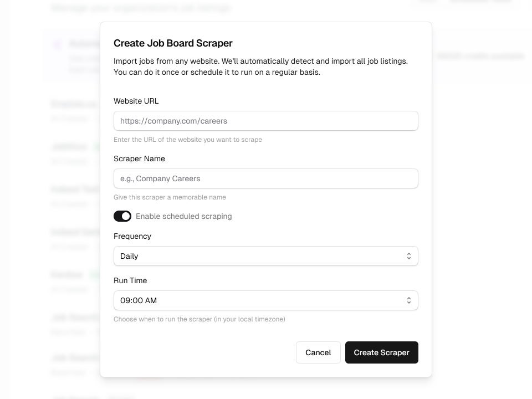The image size is (532, 399).
Task: Focus the Website URL input field
Action: pyautogui.click(x=265, y=121)
